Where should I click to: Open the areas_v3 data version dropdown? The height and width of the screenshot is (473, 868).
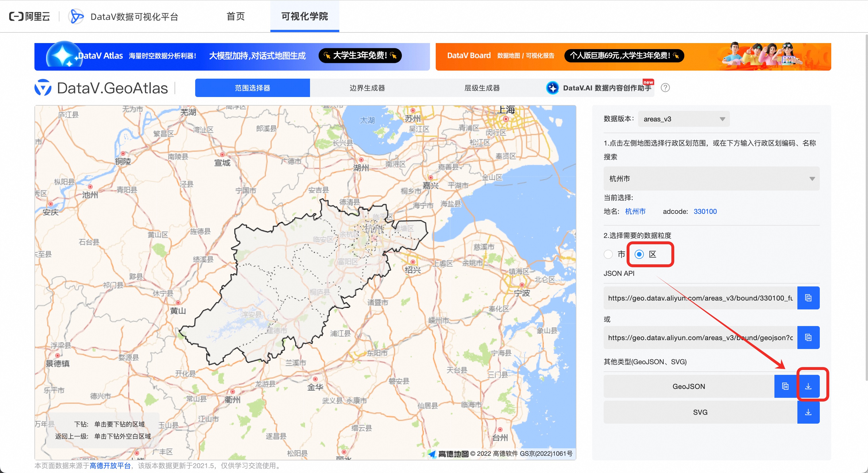pos(684,119)
